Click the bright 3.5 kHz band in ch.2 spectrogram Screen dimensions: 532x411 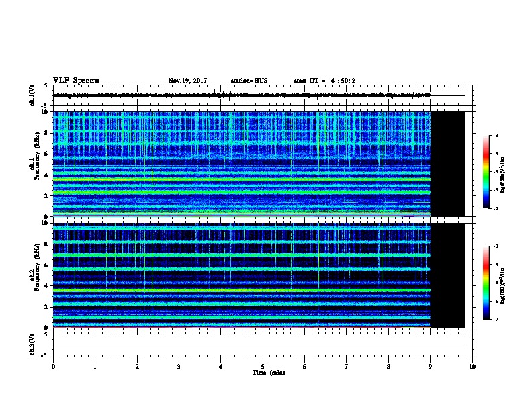tap(242, 291)
